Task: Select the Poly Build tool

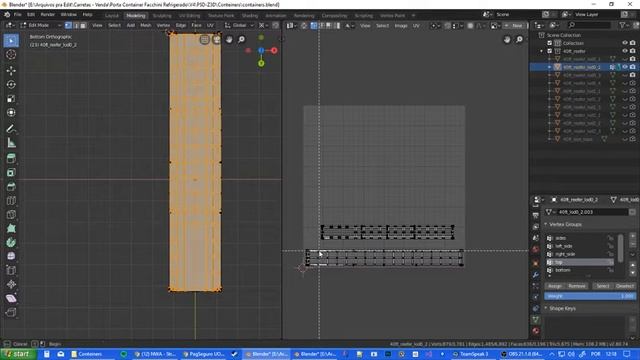Action: (11, 229)
